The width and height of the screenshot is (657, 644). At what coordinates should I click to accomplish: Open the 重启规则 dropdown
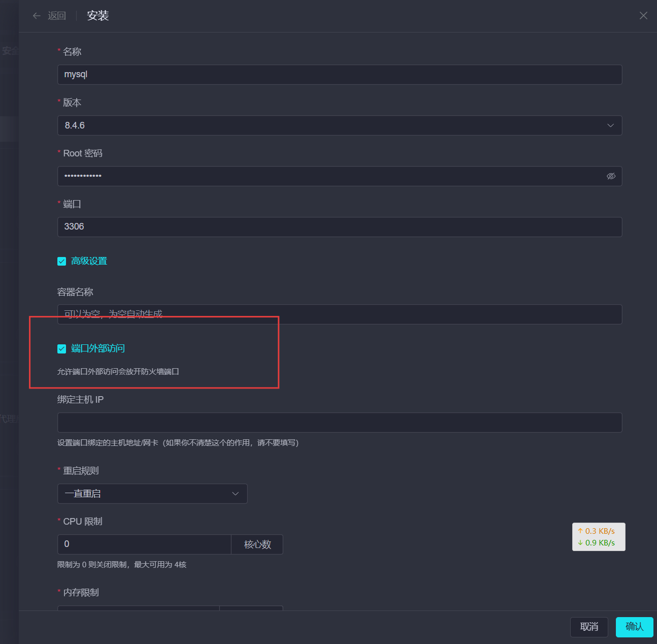[152, 494]
